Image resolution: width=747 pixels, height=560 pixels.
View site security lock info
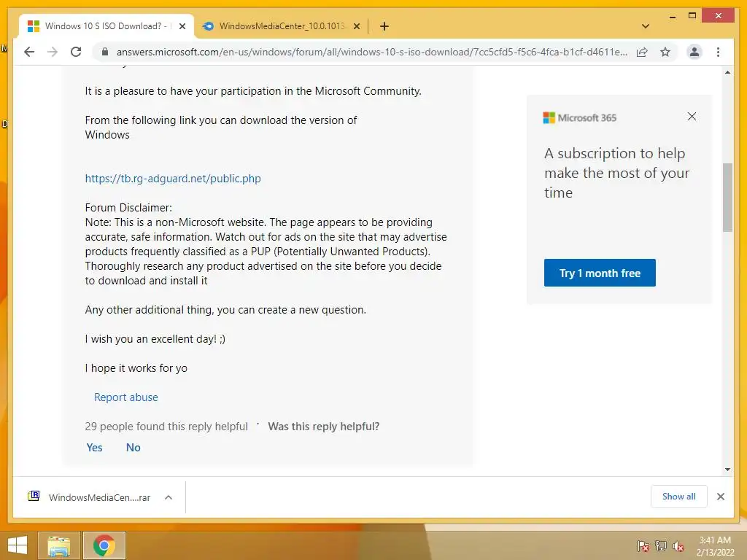tap(105, 52)
